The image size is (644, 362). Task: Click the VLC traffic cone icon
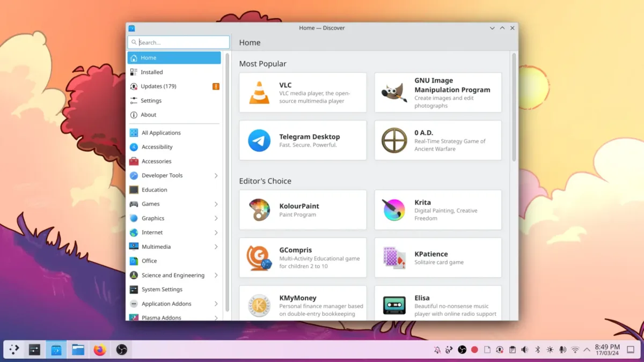point(259,93)
